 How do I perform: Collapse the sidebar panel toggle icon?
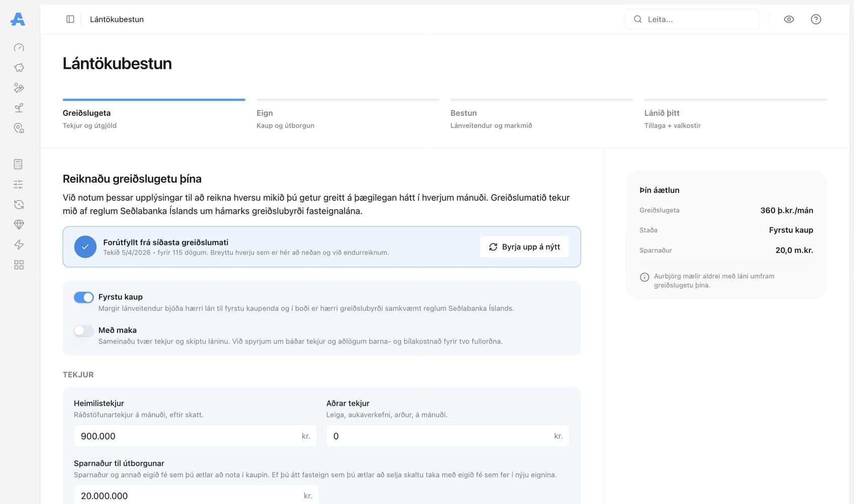point(70,19)
